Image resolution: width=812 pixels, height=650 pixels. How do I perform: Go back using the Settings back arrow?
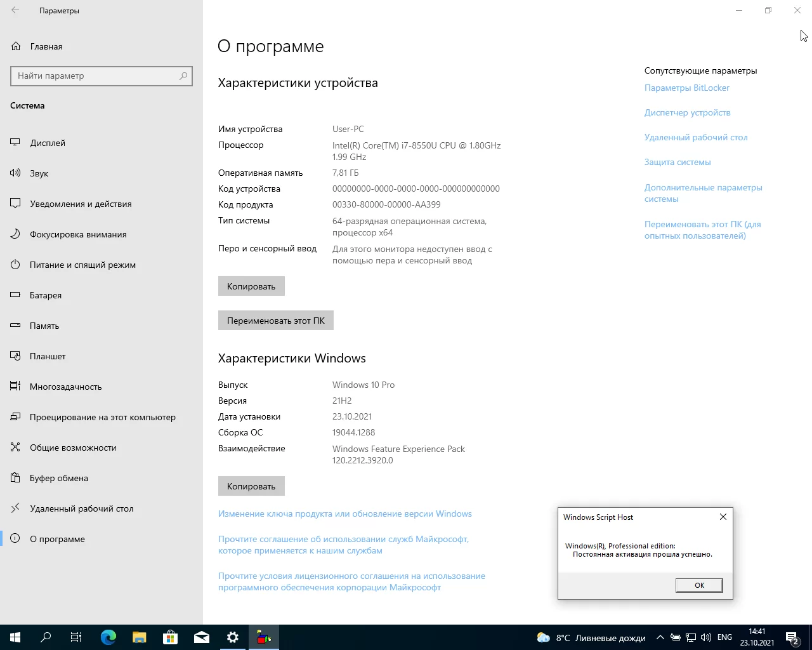[15, 10]
